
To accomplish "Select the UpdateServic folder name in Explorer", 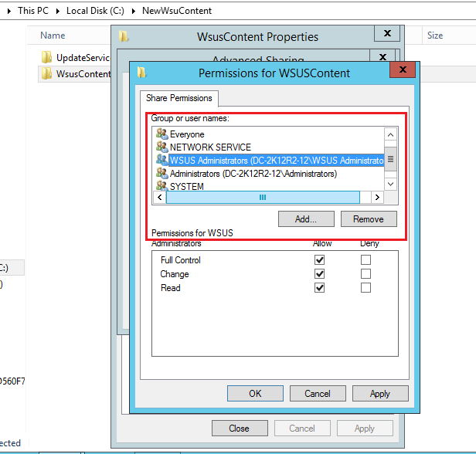I will [x=83, y=58].
